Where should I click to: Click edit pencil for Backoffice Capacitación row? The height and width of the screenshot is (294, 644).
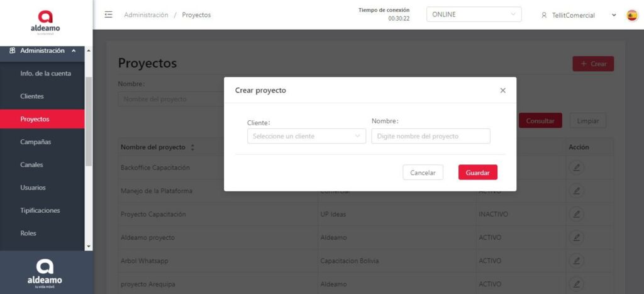click(x=576, y=167)
